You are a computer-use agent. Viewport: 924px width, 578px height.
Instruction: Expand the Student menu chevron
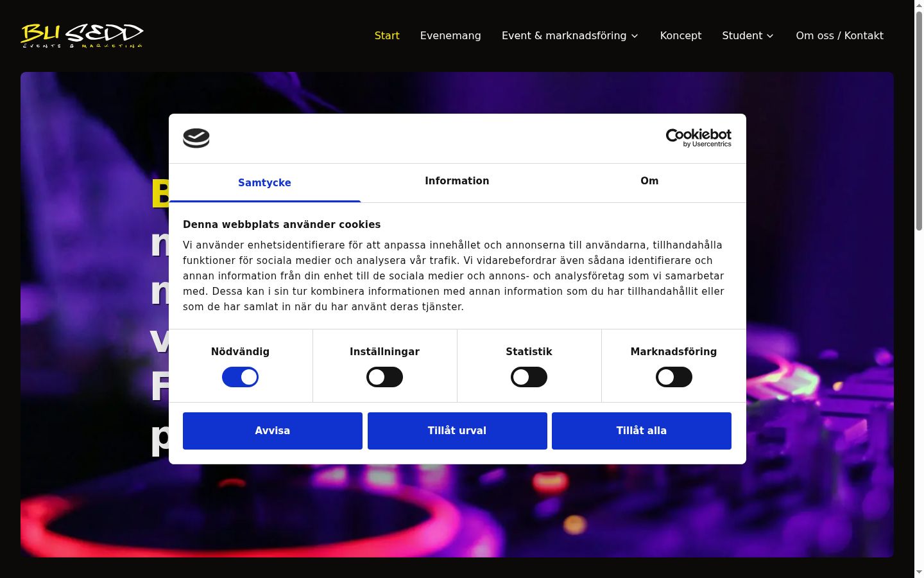770,36
